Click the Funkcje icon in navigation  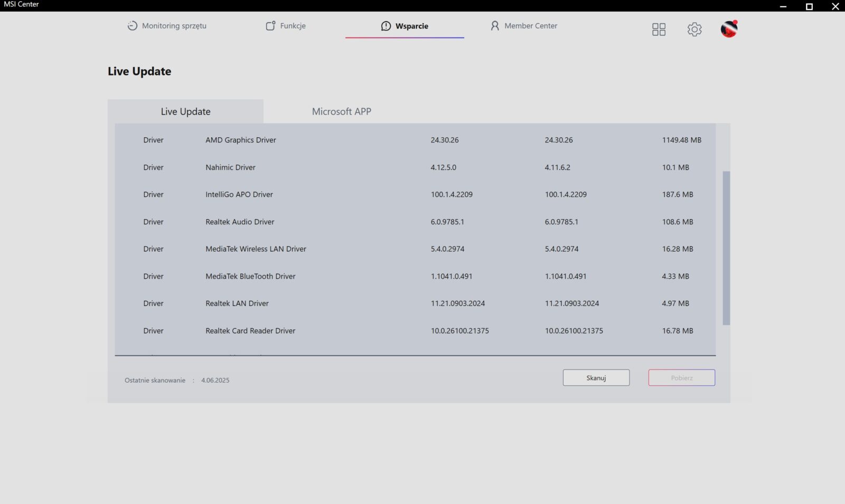pos(270,26)
